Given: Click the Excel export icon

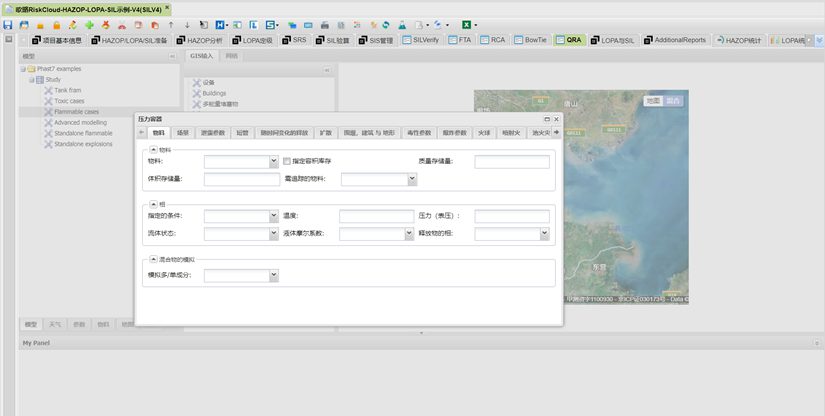Looking at the screenshot, I should (x=466, y=24).
